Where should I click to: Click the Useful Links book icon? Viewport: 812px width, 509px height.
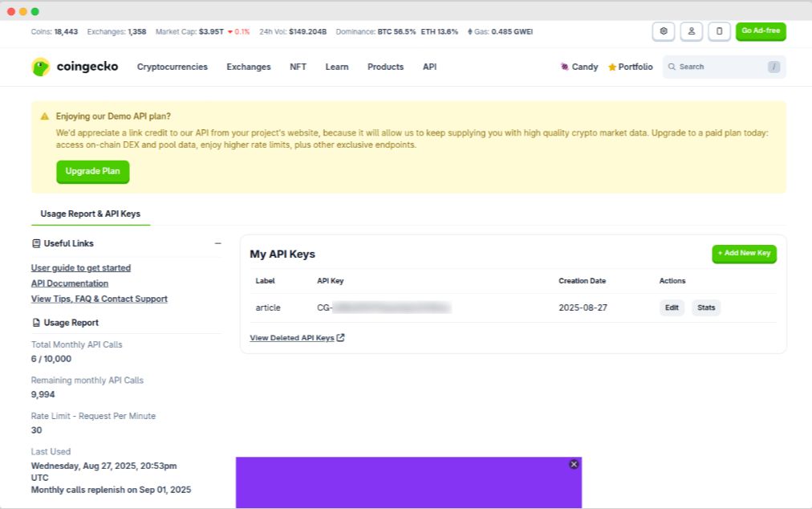coord(36,243)
